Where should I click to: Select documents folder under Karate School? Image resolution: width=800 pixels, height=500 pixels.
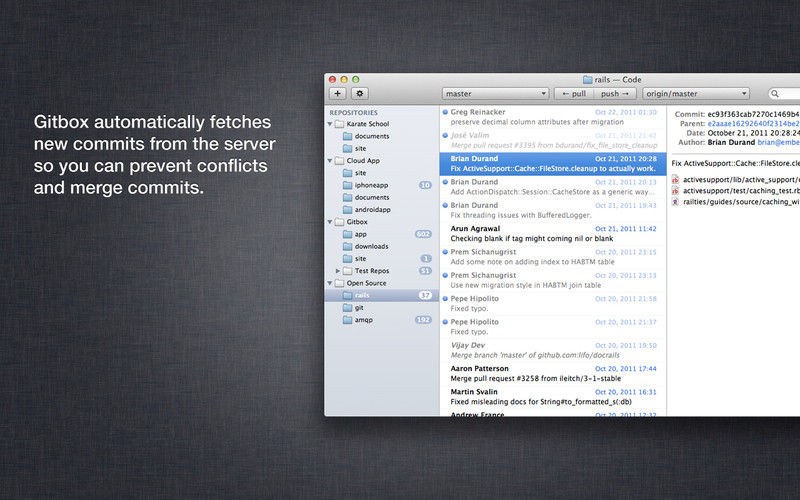pyautogui.click(x=382, y=136)
